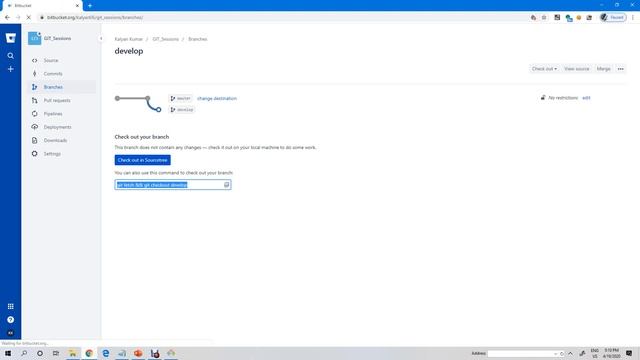Click the browser back arrow
Screen dimensions: 640x360
pyautogui.click(x=7, y=18)
